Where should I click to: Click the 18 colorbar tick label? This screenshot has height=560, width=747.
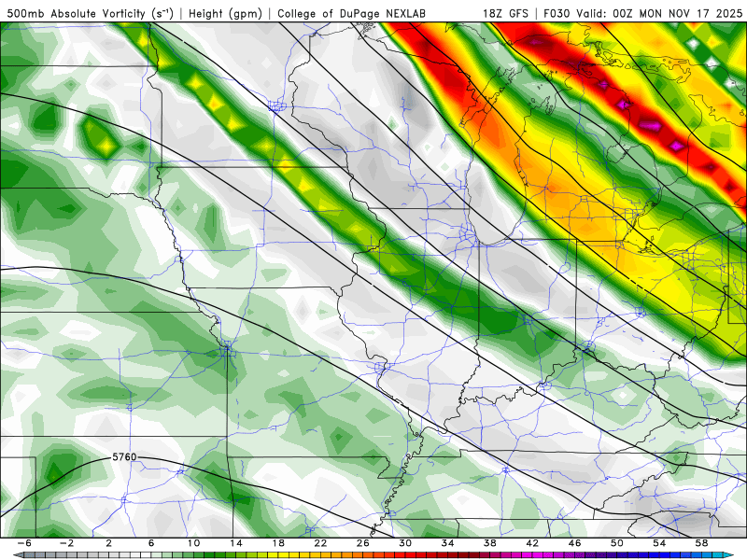[278, 543]
